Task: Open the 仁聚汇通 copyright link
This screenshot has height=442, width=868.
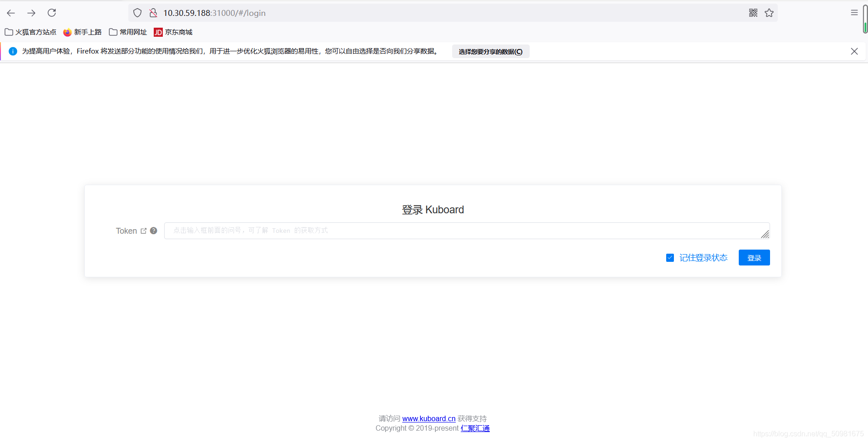Action: (x=475, y=428)
